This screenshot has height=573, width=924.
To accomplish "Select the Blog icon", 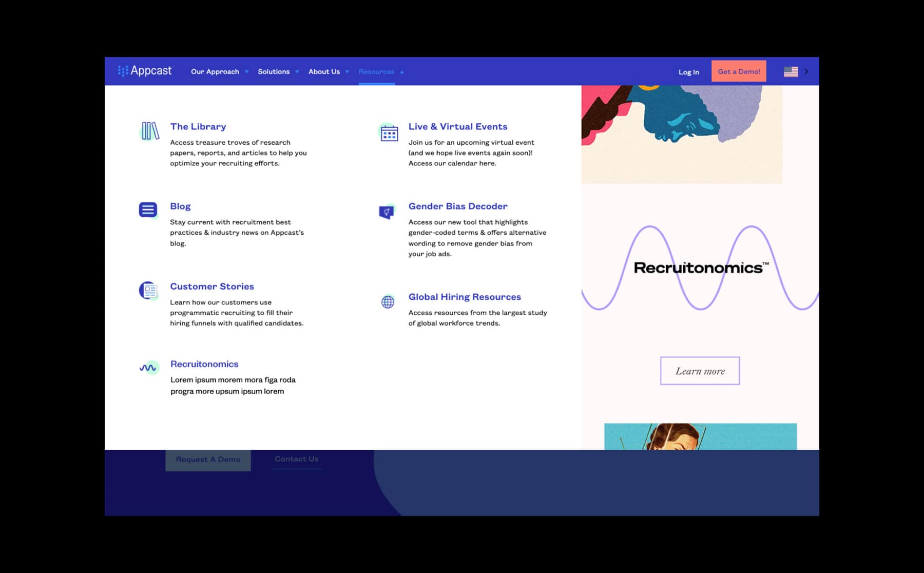I will [x=147, y=209].
